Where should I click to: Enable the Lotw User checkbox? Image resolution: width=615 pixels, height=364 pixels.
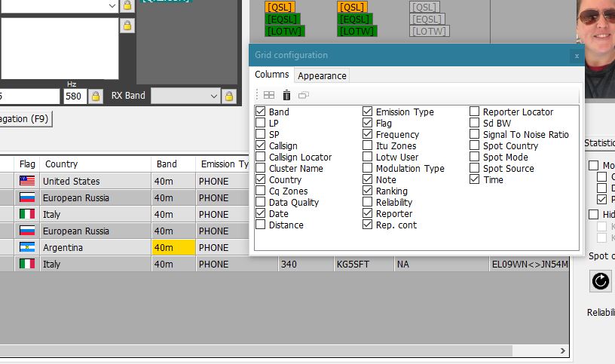pos(368,157)
